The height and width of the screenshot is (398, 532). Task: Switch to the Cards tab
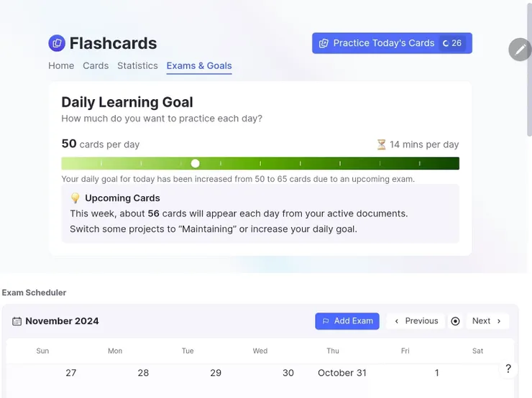pyautogui.click(x=96, y=65)
